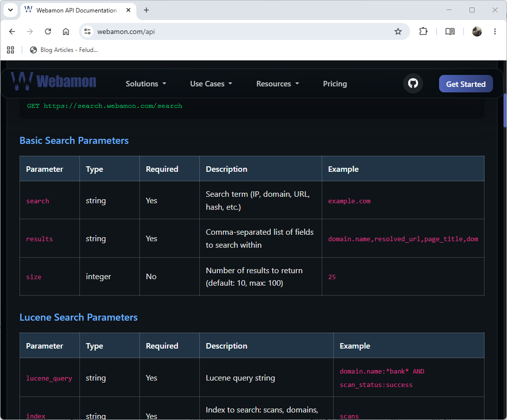Reload the current page
The height and width of the screenshot is (420, 507).
48,31
